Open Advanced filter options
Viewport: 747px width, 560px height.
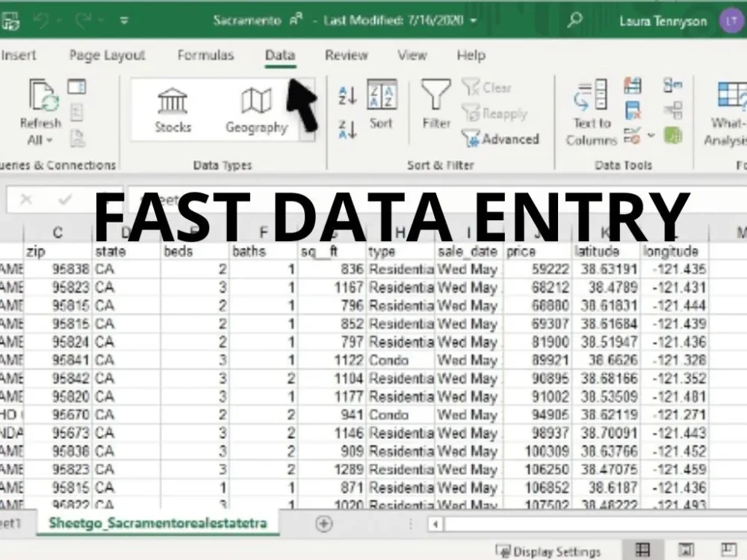pos(500,139)
